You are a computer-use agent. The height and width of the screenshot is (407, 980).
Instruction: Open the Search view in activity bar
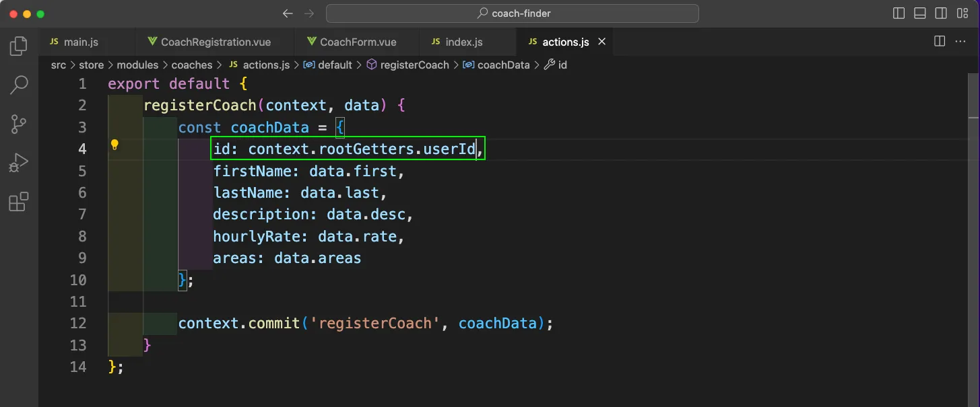pyautogui.click(x=18, y=85)
